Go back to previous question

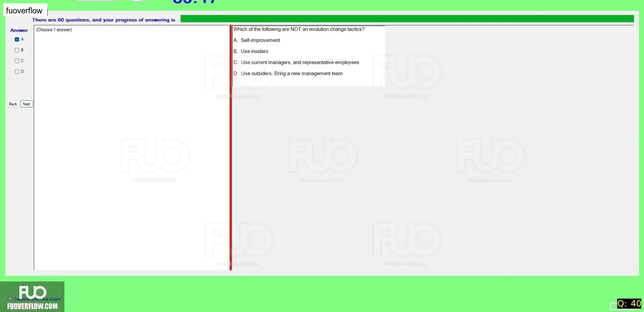pyautogui.click(x=13, y=104)
